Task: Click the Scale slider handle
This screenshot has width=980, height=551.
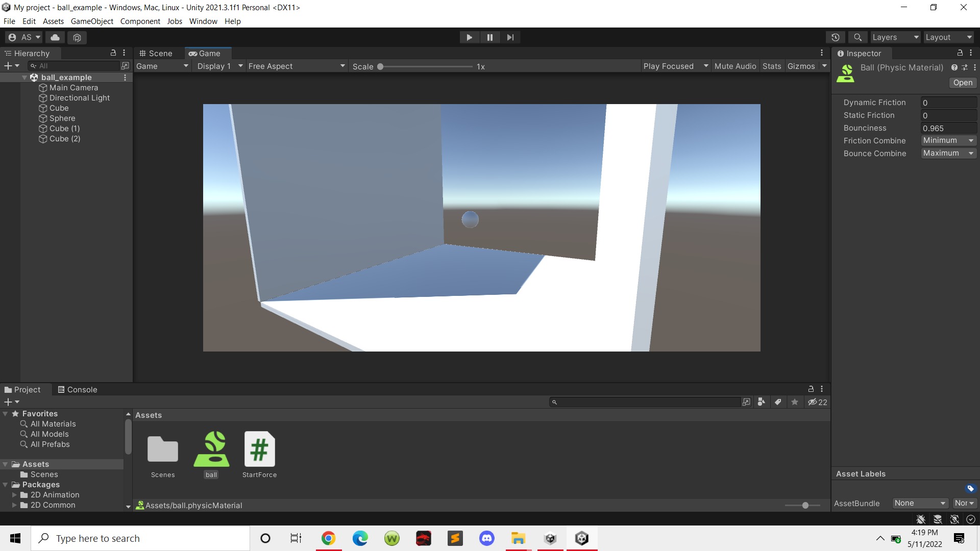Action: pyautogui.click(x=380, y=67)
